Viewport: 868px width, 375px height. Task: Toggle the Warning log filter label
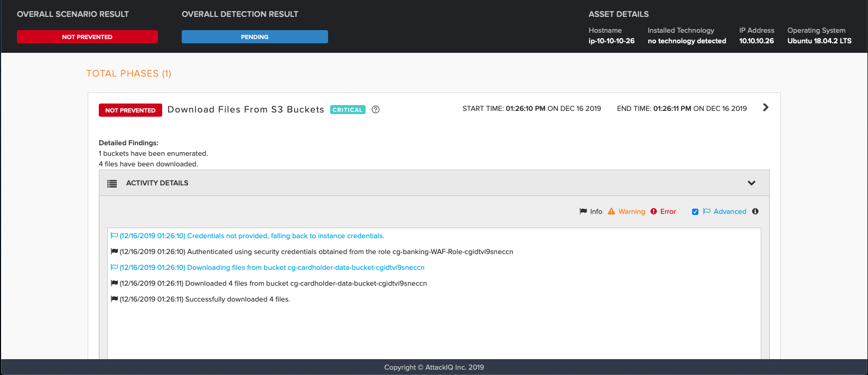[631, 211]
